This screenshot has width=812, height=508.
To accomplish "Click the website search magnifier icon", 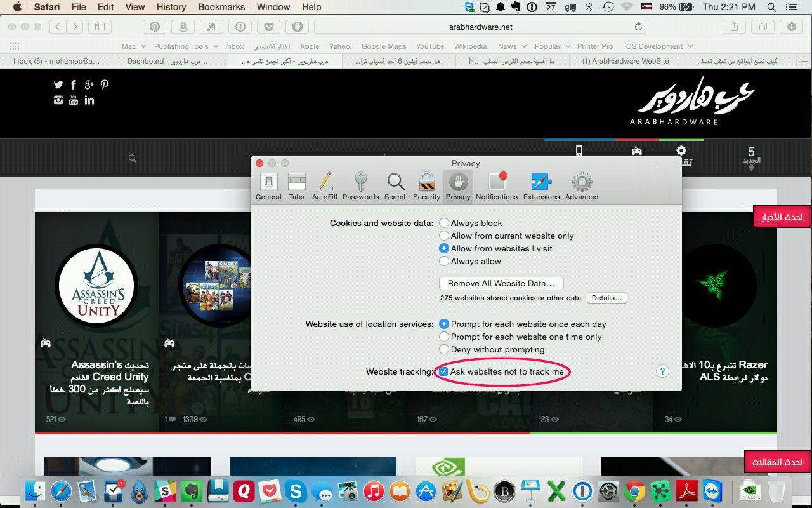I will coord(133,158).
